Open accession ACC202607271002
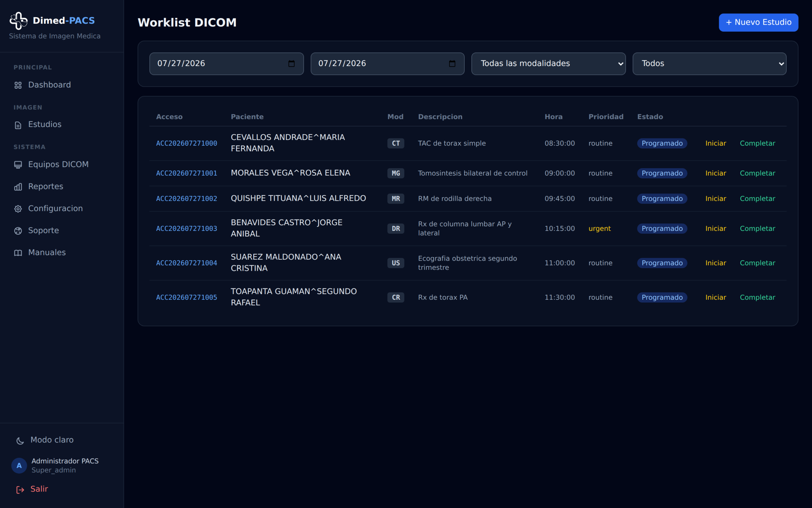This screenshot has width=812, height=508. (187, 198)
